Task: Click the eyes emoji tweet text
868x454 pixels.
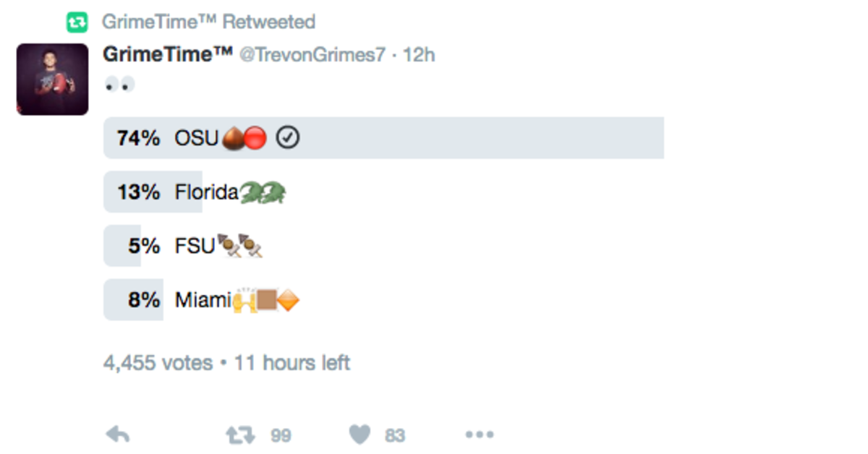Action: click(x=119, y=85)
